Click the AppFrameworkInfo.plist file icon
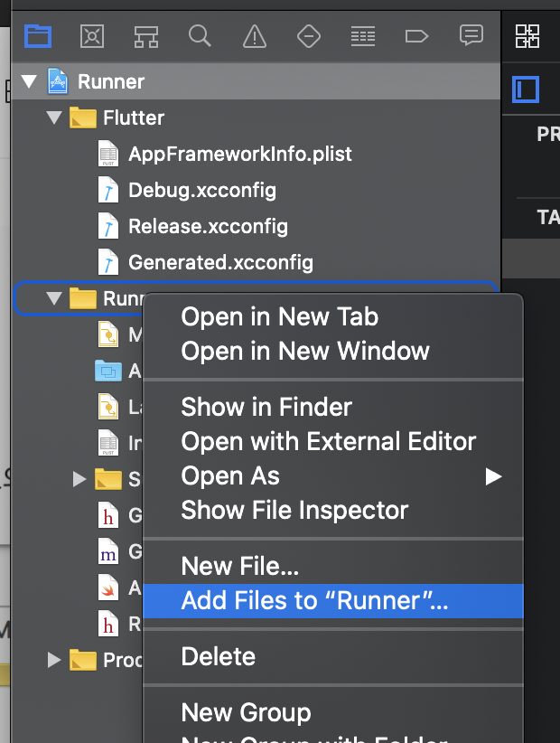 coord(108,154)
